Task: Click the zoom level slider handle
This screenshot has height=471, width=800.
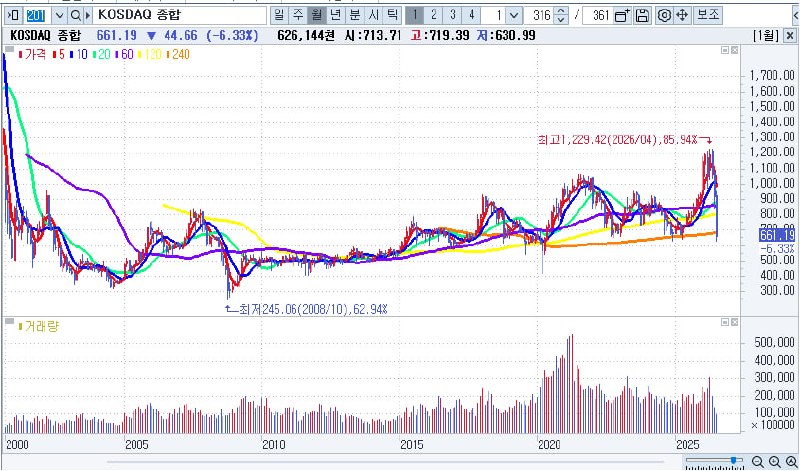Action: (734, 461)
